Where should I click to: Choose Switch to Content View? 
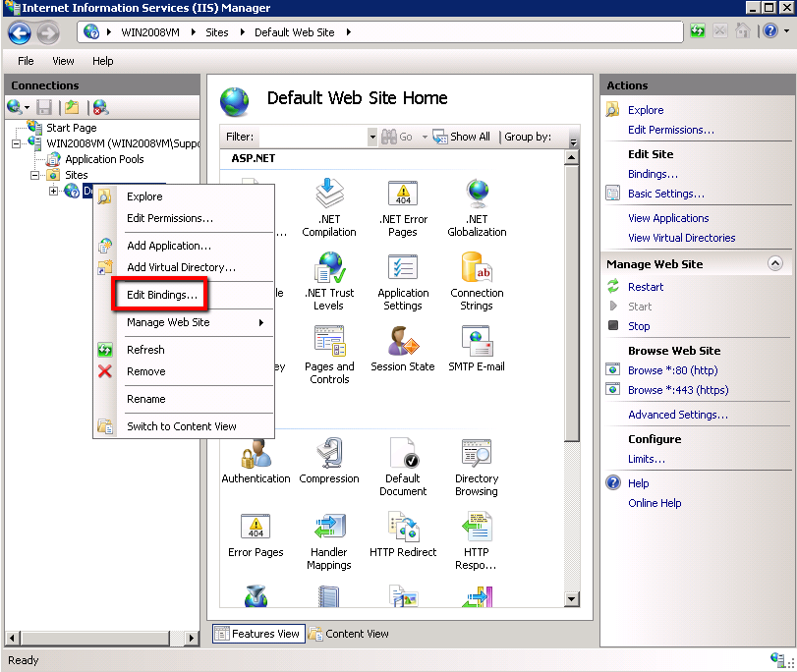tap(184, 426)
